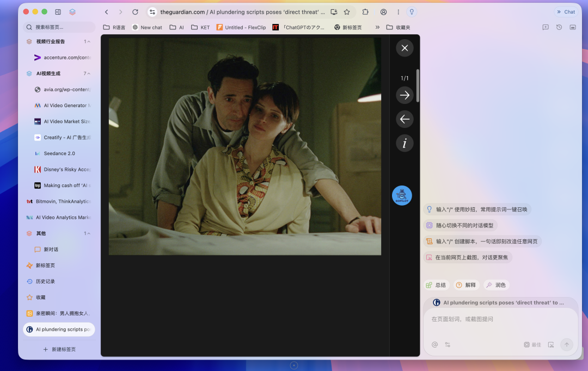Screen dimensions: 588x371
Task: Go back with the browser back arrow
Action: coord(107,12)
